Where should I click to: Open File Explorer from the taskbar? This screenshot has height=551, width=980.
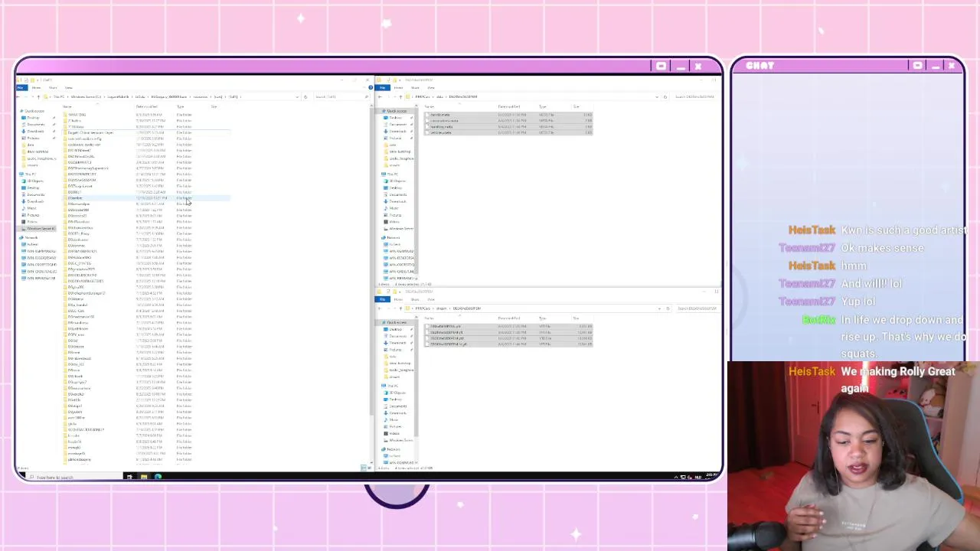coord(143,477)
